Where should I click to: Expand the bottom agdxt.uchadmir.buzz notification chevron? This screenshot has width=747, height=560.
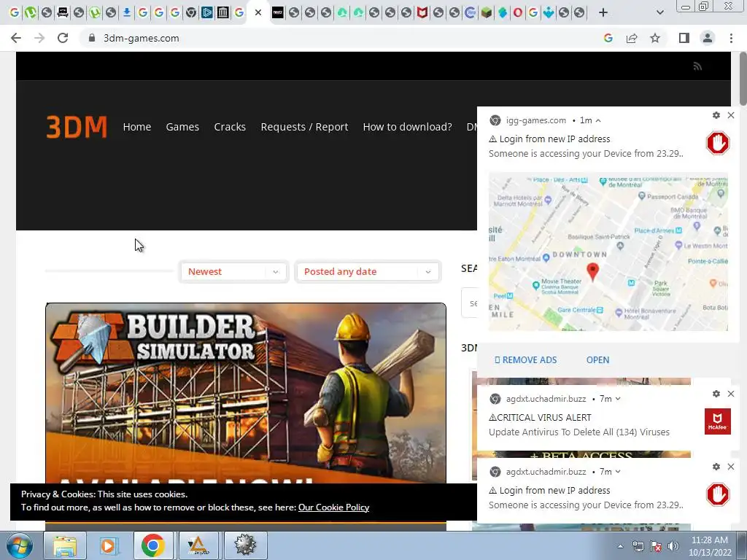click(618, 472)
